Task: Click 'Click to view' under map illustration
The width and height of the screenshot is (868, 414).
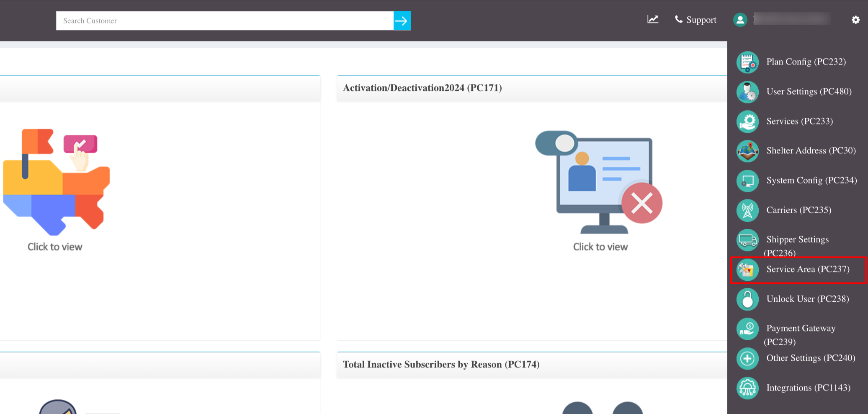Action: [55, 247]
